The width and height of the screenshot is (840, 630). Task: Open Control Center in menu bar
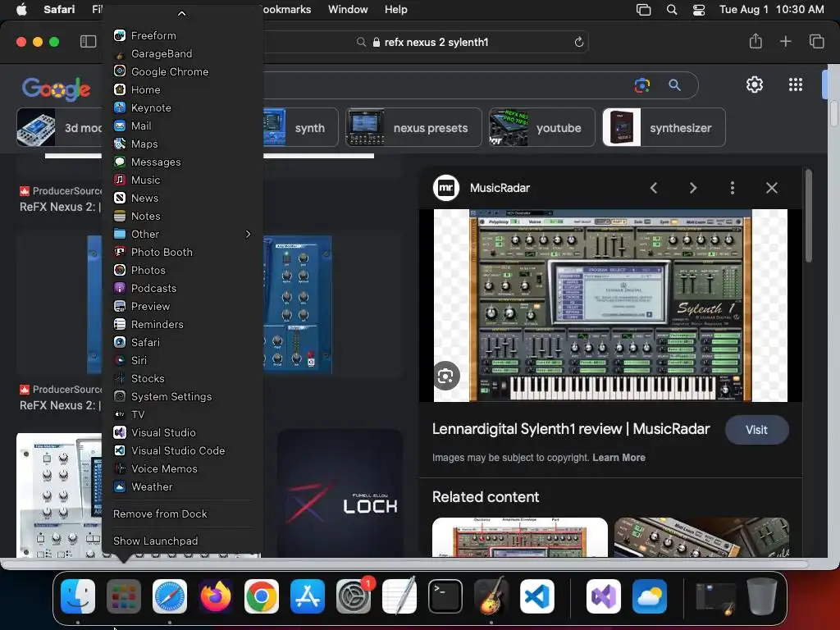point(699,10)
